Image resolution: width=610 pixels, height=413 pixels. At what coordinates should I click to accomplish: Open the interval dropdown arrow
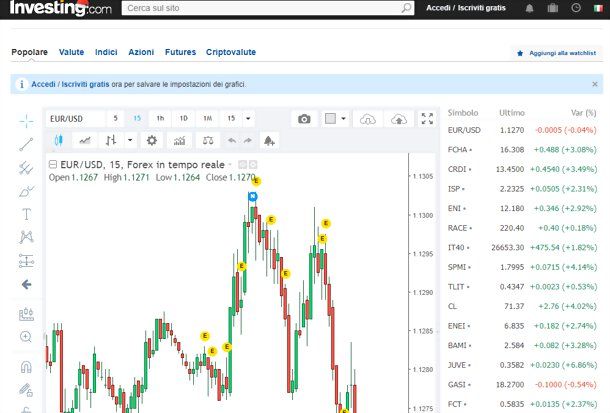click(x=248, y=118)
